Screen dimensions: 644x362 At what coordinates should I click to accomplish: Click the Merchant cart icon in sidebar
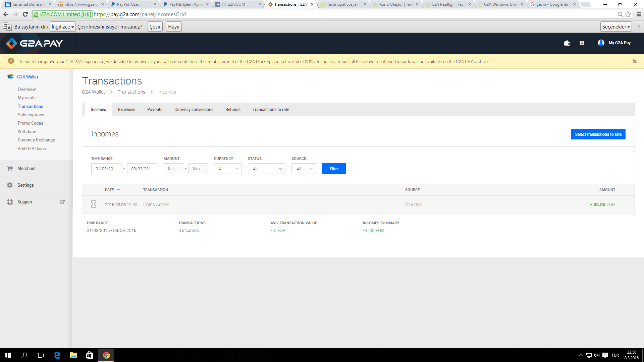pyautogui.click(x=10, y=169)
